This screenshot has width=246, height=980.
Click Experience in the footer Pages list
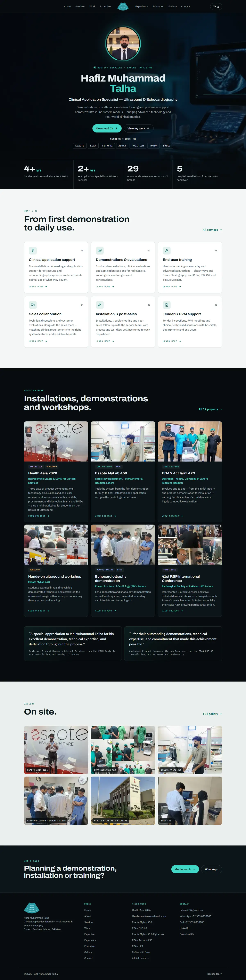90,940
